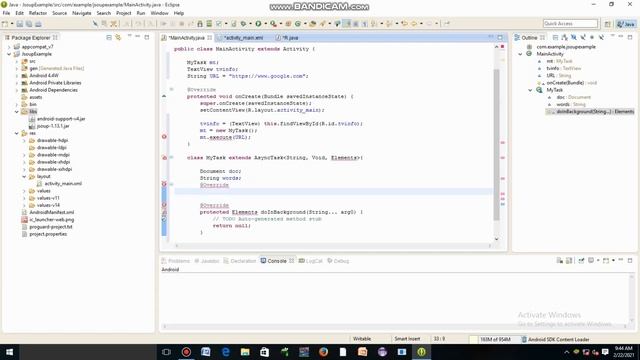Click the editor horizontal scrollbar
640x360 pixels.
click(x=333, y=245)
